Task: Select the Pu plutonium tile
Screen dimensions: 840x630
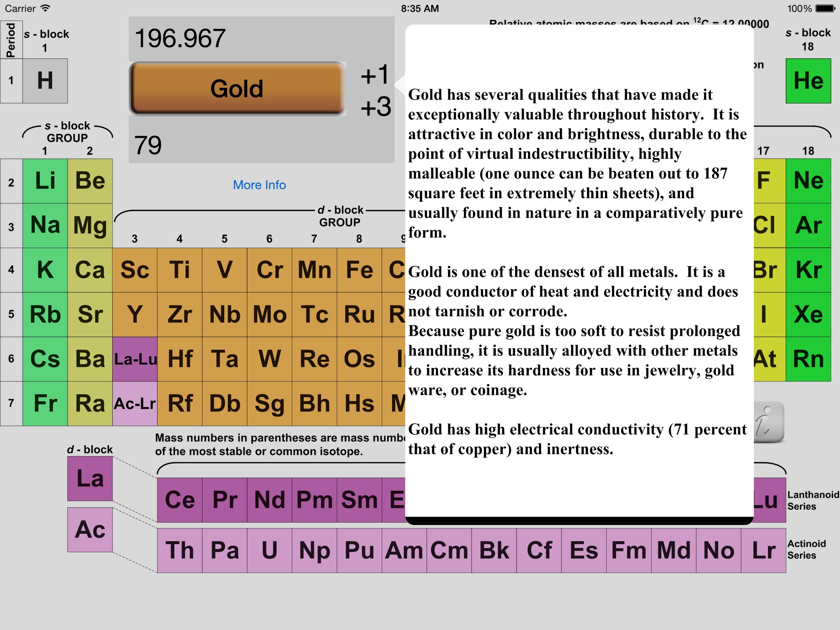Action: (x=359, y=550)
